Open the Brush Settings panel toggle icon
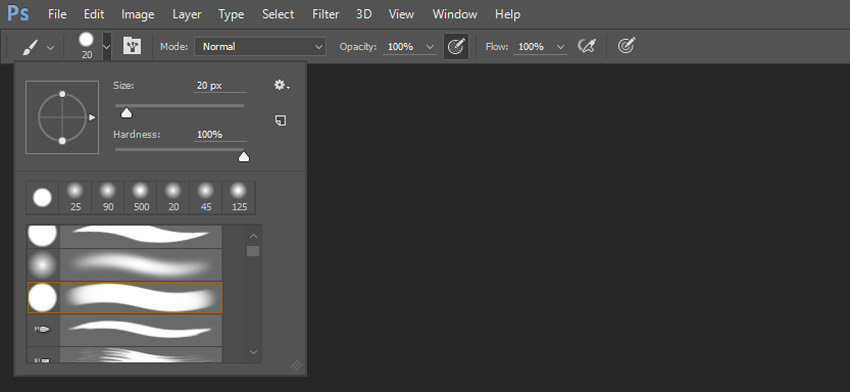This screenshot has width=850, height=392. (x=132, y=46)
